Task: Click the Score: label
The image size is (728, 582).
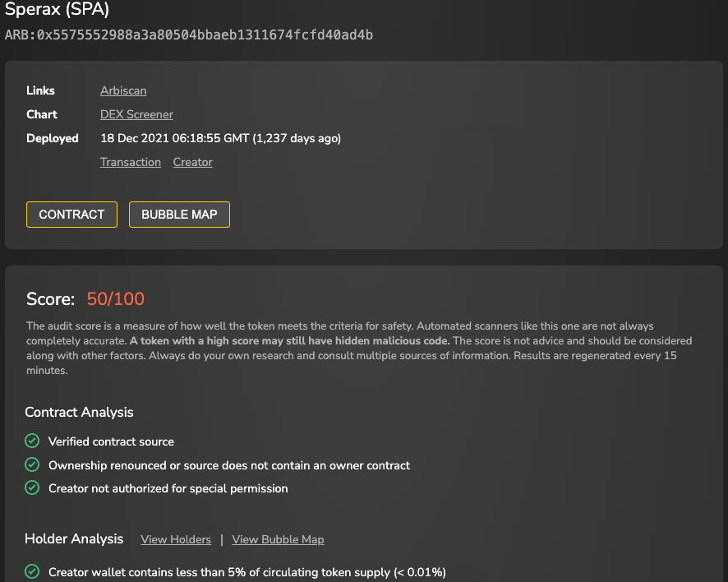Action: coord(51,298)
